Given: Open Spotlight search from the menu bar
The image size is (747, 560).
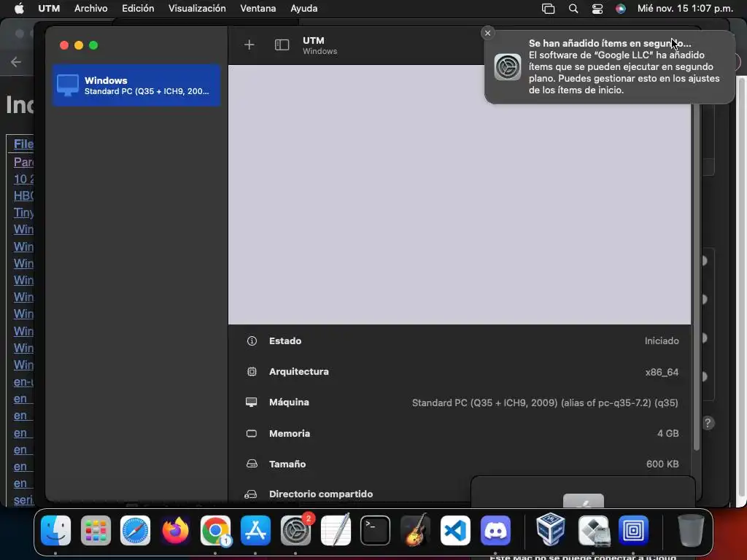Looking at the screenshot, I should coord(573,9).
